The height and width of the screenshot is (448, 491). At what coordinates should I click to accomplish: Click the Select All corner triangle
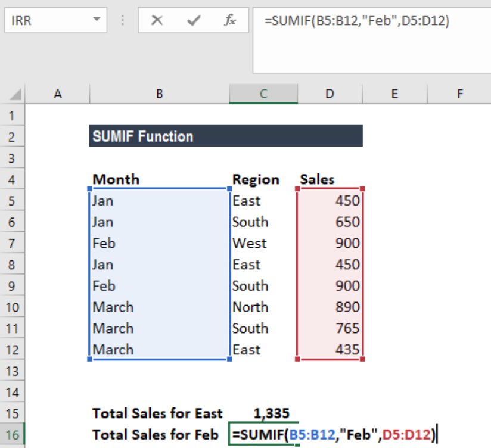click(x=15, y=94)
